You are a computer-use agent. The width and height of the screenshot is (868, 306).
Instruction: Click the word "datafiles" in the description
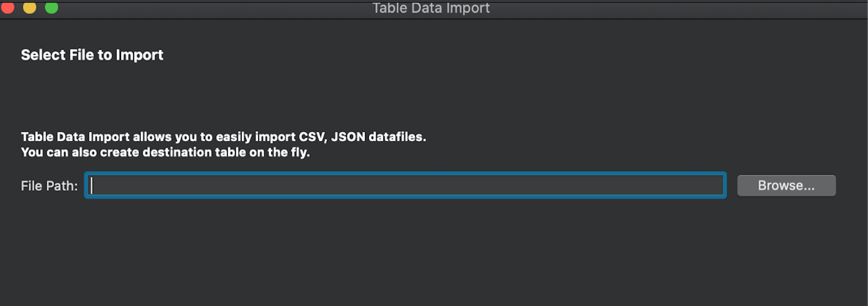tap(397, 137)
